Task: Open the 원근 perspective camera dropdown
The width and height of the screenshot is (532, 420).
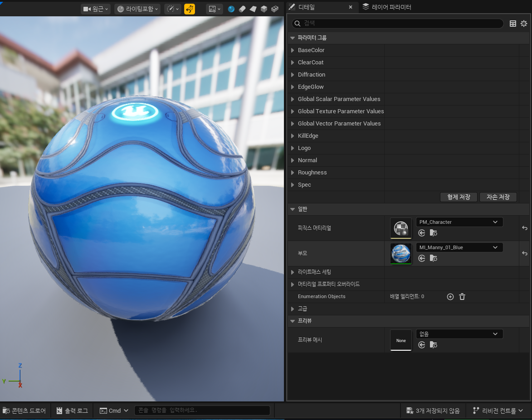Action: 96,9
